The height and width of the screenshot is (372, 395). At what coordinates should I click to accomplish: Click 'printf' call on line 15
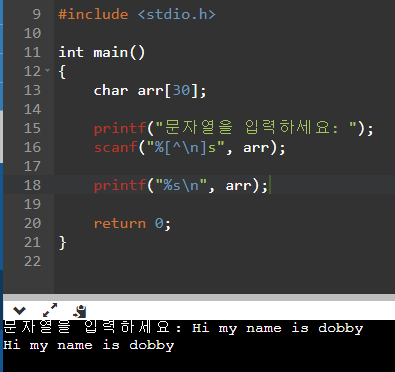click(x=120, y=128)
